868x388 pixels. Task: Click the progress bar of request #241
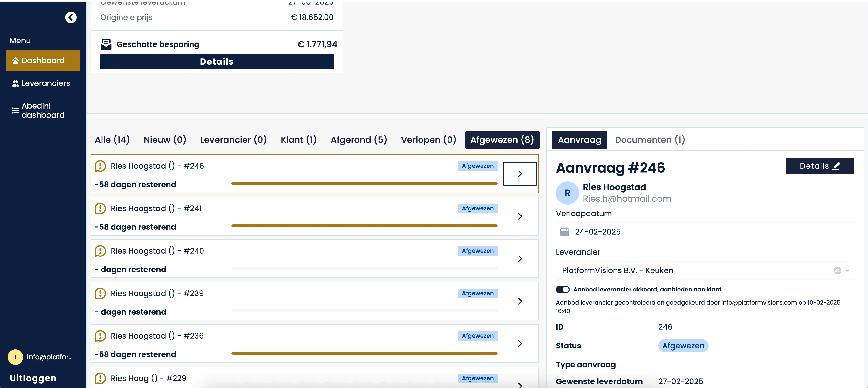pyautogui.click(x=364, y=226)
